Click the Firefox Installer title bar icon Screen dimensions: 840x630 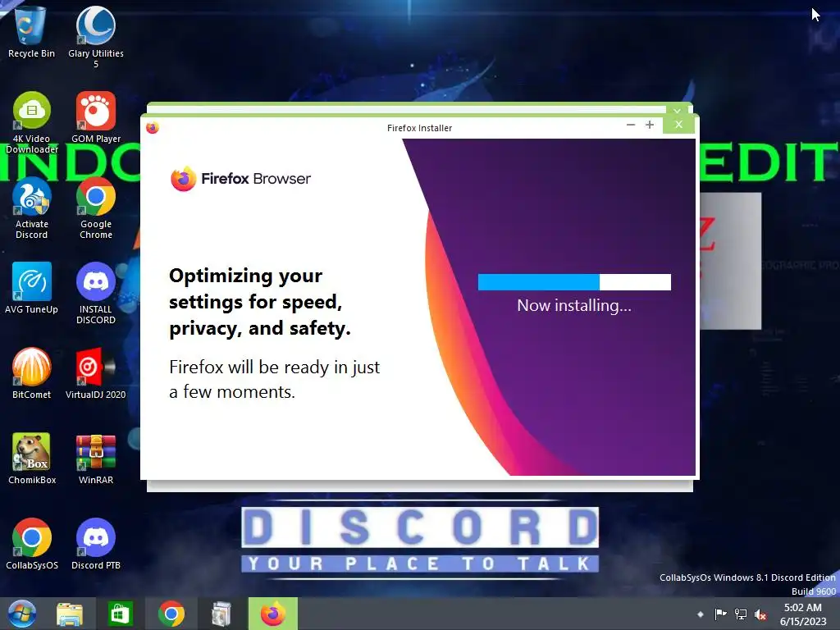pyautogui.click(x=152, y=127)
